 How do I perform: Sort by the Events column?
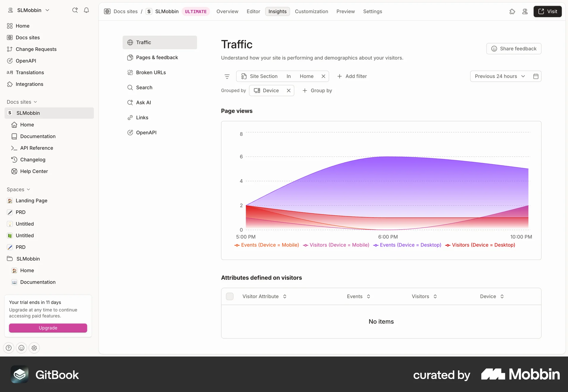click(x=359, y=296)
